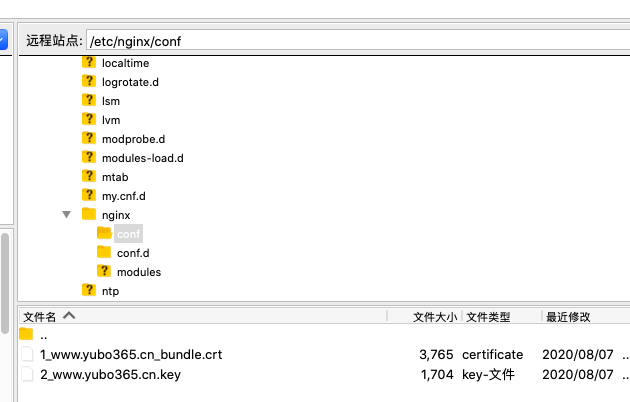630x402 pixels.
Task: Click the blue dropdown button at left edge
Action: click(x=3, y=39)
